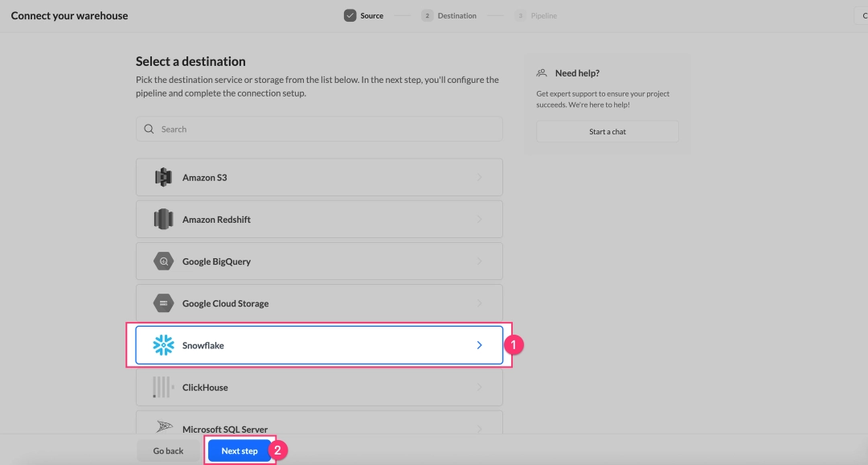
Task: Click the completed checkmark on Source step
Action: pyautogui.click(x=348, y=14)
